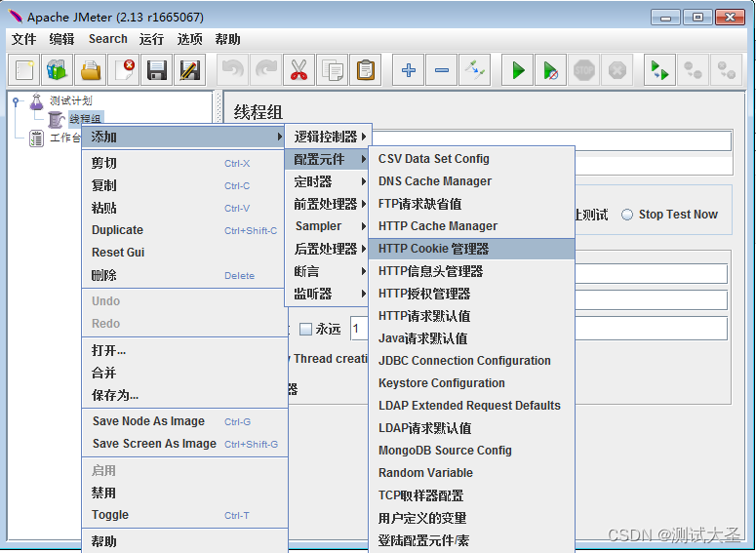Click Remote Start All icon
The image size is (756, 553).
(x=660, y=70)
